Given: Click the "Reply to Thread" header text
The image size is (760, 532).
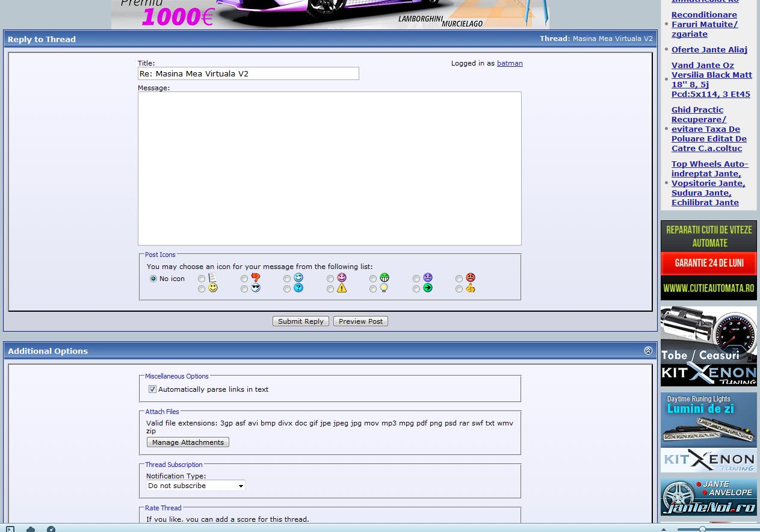Looking at the screenshot, I should (42, 39).
